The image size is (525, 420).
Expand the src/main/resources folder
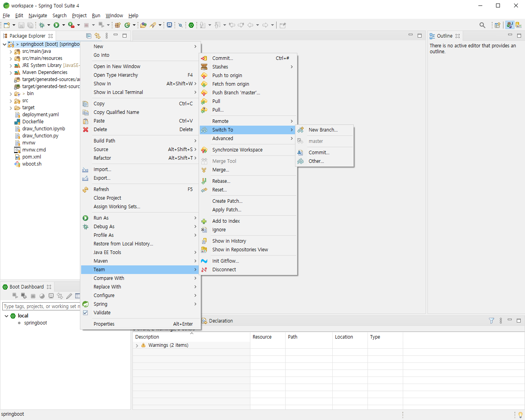pos(11,58)
